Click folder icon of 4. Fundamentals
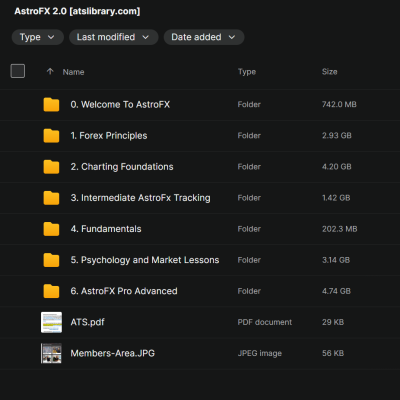Screen dimensions: 400x400 coord(51,229)
